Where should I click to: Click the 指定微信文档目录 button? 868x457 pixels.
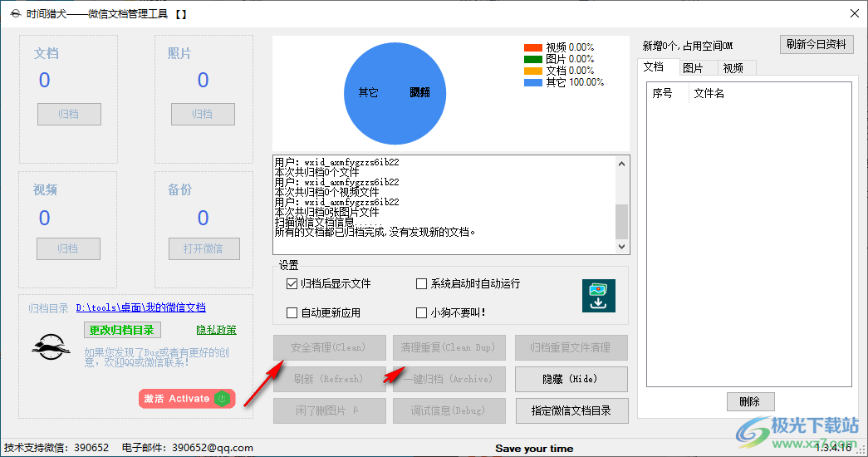pos(571,410)
